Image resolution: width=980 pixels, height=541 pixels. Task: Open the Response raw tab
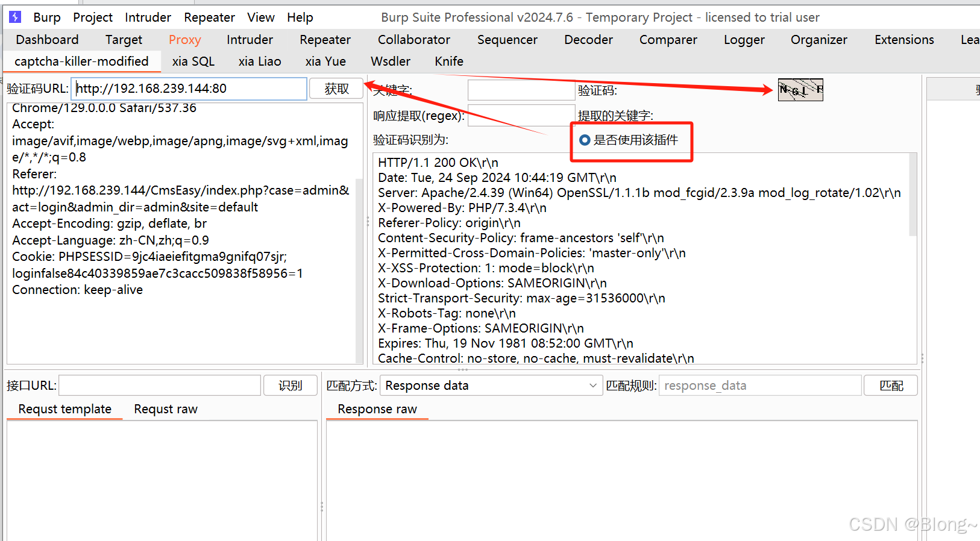[x=377, y=409]
